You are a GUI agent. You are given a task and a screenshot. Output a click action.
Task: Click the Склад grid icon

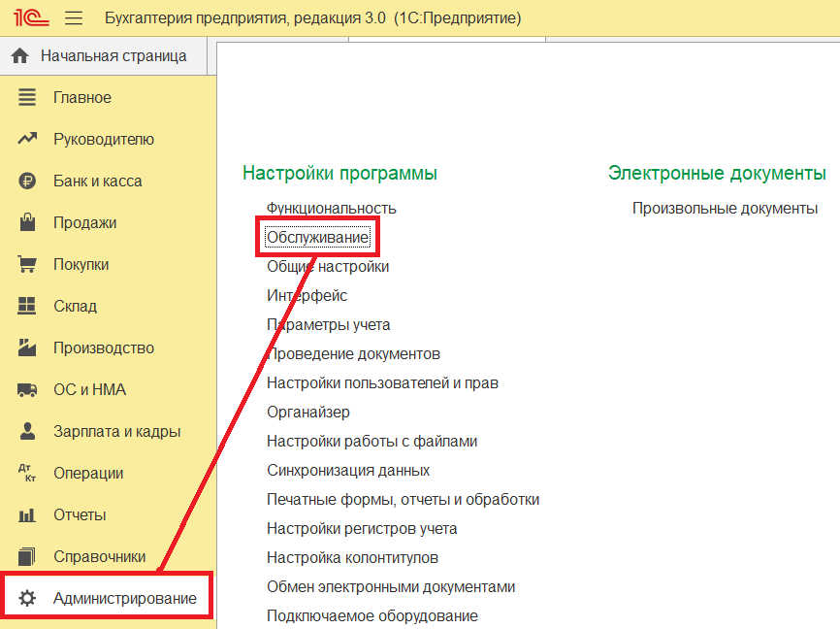(27, 306)
